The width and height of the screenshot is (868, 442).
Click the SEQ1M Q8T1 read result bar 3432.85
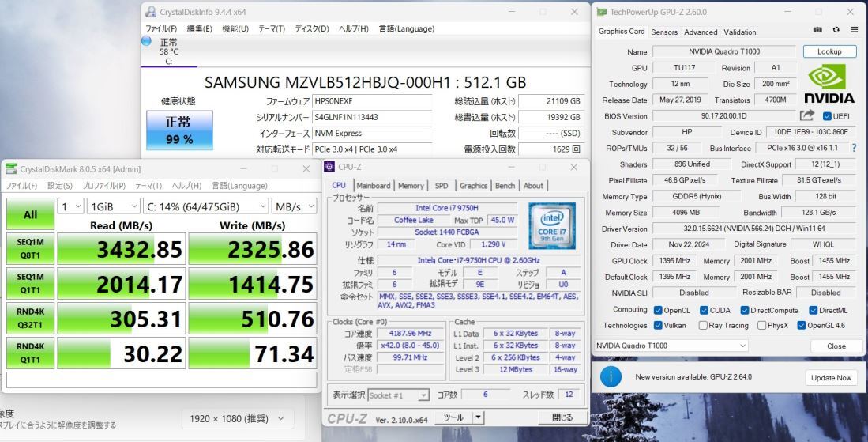coord(121,249)
